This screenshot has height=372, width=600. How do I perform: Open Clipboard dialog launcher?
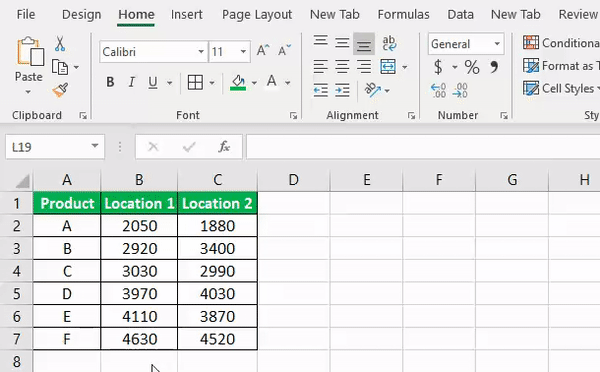pyautogui.click(x=83, y=116)
